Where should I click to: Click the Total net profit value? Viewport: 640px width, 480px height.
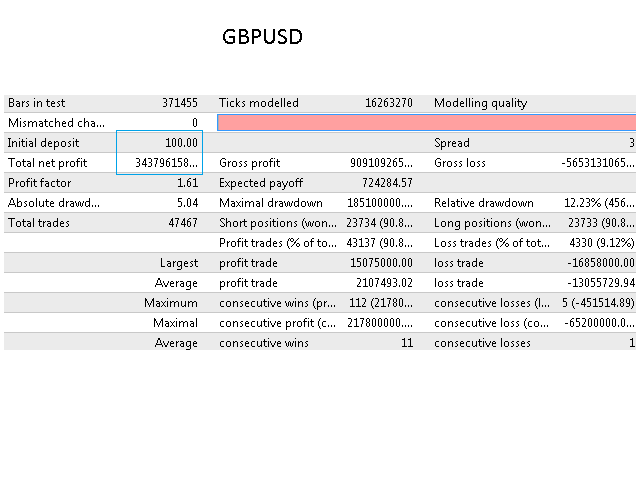click(x=166, y=163)
